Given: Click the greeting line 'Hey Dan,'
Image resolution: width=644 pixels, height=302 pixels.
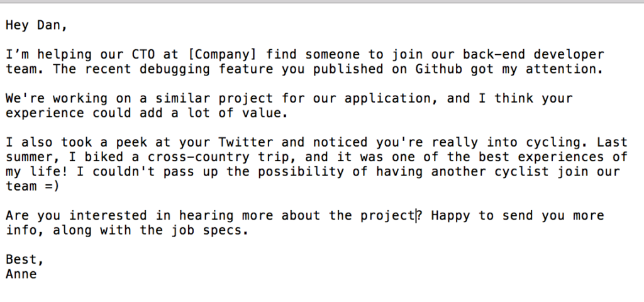Looking at the screenshot, I should click(36, 25).
